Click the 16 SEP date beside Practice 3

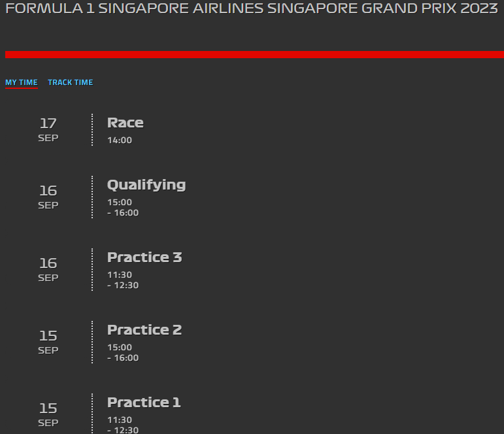(x=48, y=270)
